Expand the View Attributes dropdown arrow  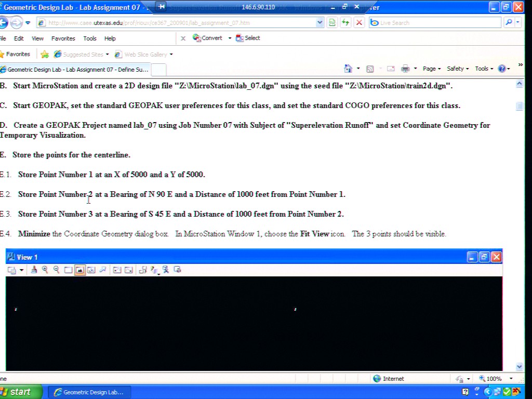21,270
